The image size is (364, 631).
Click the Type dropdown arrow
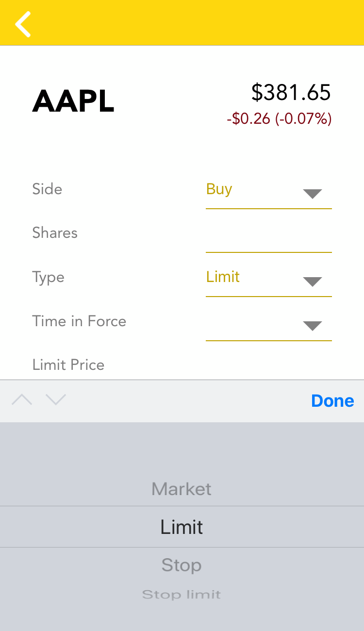pyautogui.click(x=312, y=282)
